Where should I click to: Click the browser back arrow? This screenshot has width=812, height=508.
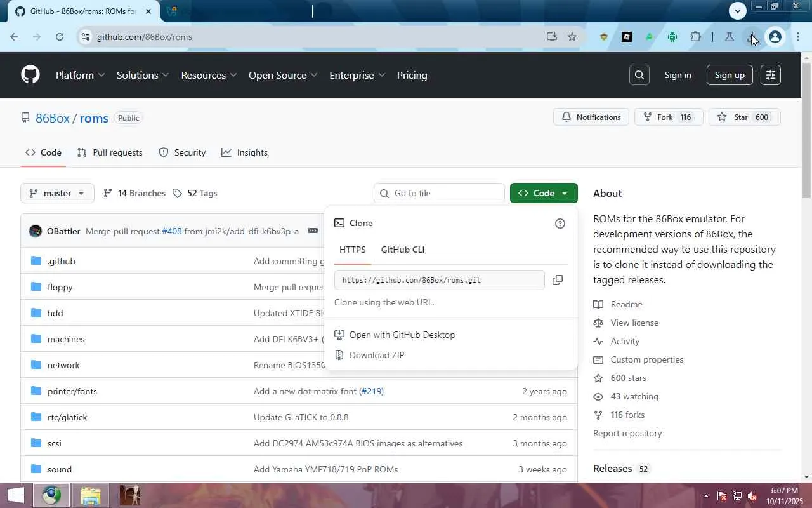pos(14,37)
